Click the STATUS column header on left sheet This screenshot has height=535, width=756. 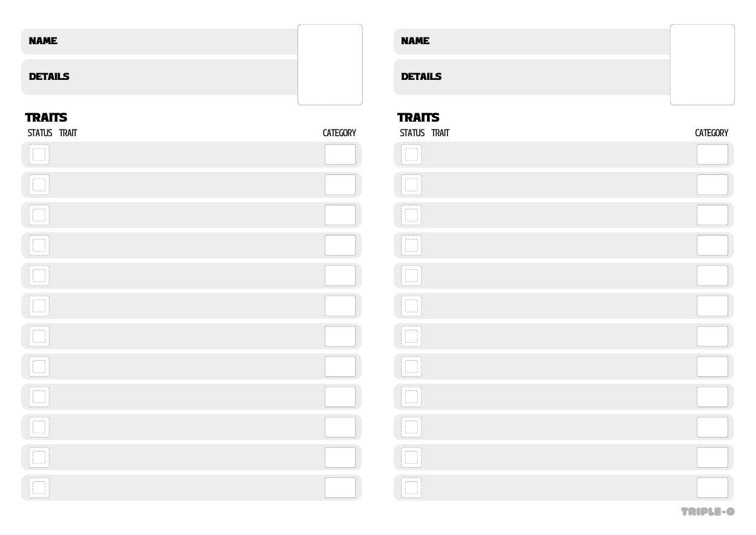coord(40,133)
